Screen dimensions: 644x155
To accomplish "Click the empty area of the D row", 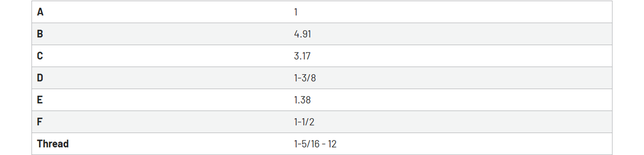I will [464, 78].
